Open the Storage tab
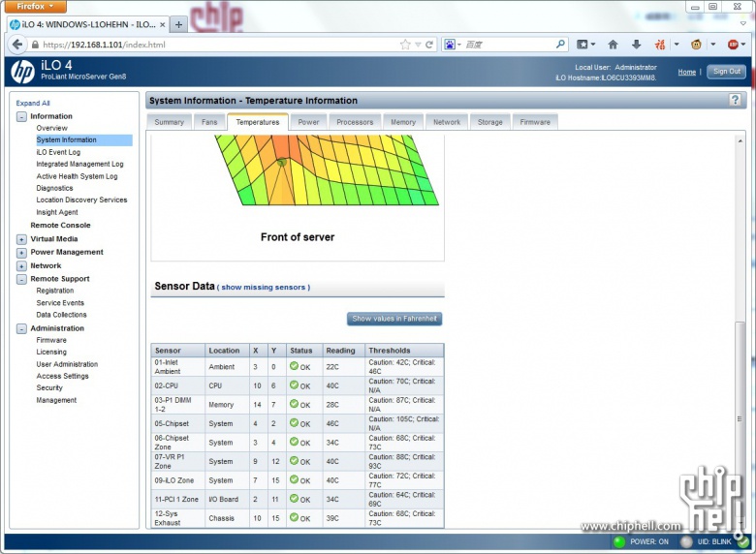Image resolution: width=756 pixels, height=554 pixels. point(489,122)
